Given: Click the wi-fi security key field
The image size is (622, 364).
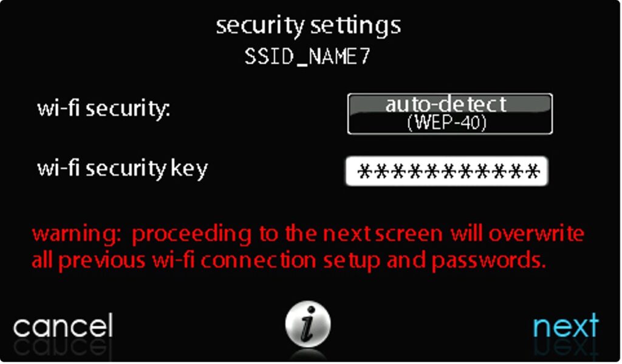Looking at the screenshot, I should [x=447, y=171].
